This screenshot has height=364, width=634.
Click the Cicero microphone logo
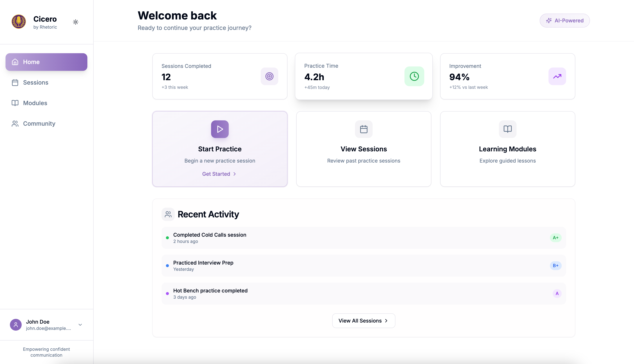19,22
